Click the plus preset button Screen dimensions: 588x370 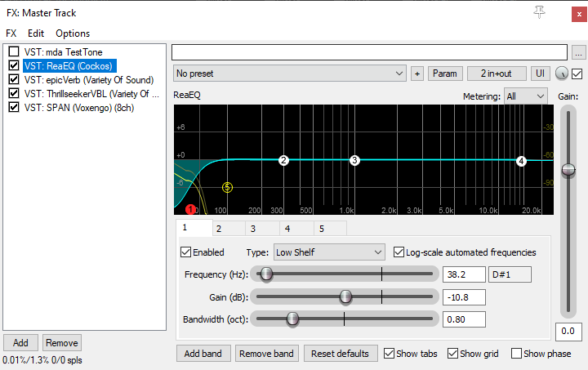[x=417, y=74]
